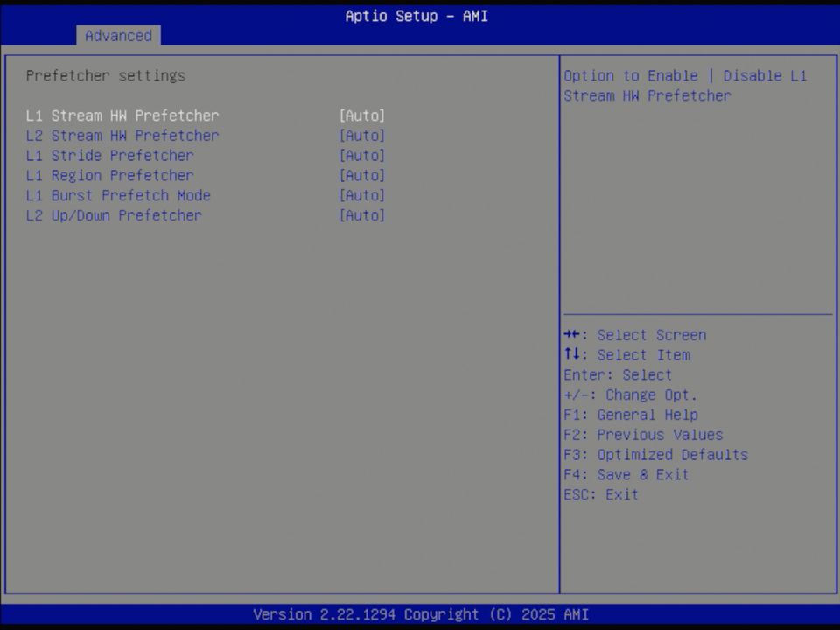This screenshot has width=840, height=630.
Task: Open the L1 Stride Prefetcher options
Action: (362, 156)
